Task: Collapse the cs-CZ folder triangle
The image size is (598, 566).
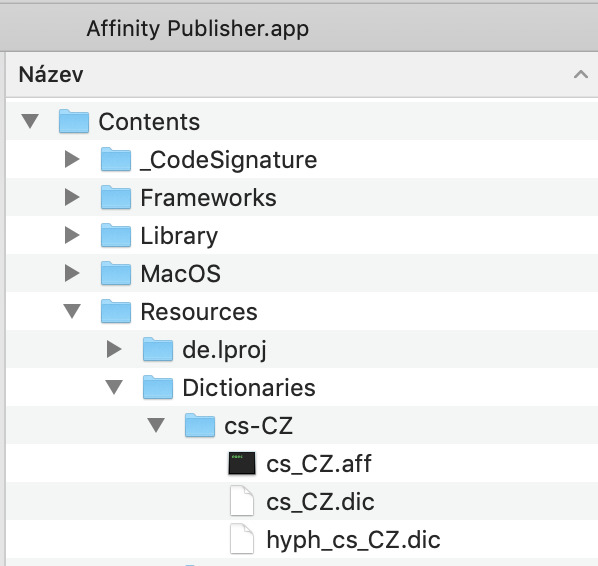Action: click(x=156, y=425)
